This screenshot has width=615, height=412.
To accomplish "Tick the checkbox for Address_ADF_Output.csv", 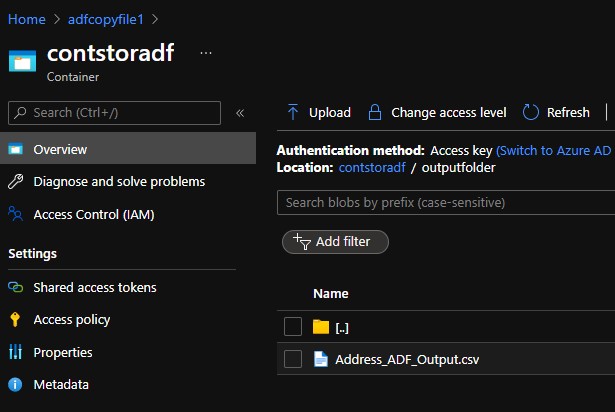I will pyautogui.click(x=293, y=359).
